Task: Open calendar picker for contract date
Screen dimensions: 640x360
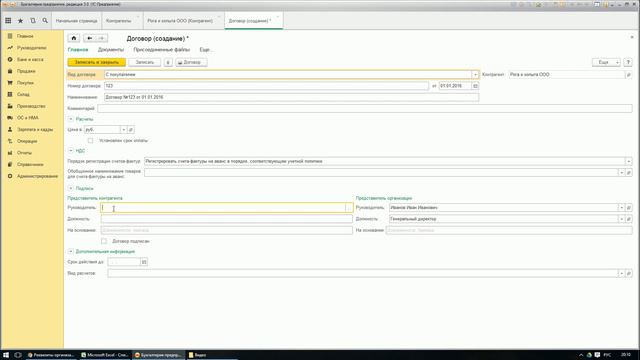Action: (475, 86)
